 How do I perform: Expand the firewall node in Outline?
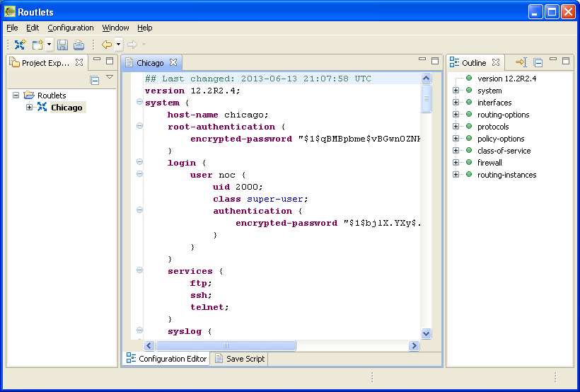456,162
